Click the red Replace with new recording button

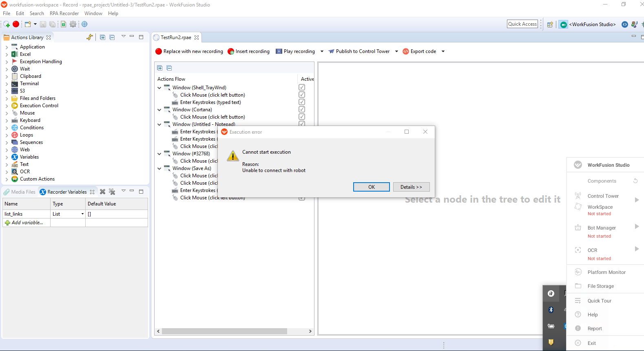[189, 51]
